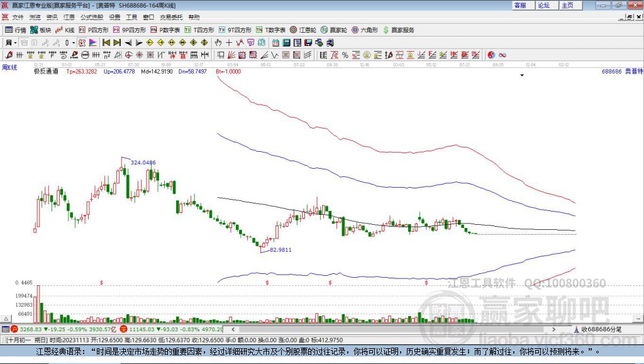Select the red fan lines tool

231,55
